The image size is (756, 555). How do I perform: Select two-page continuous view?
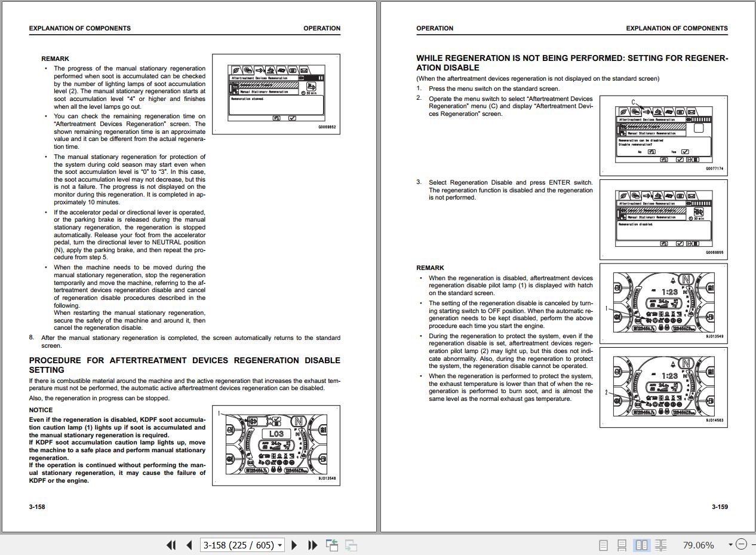tap(661, 545)
